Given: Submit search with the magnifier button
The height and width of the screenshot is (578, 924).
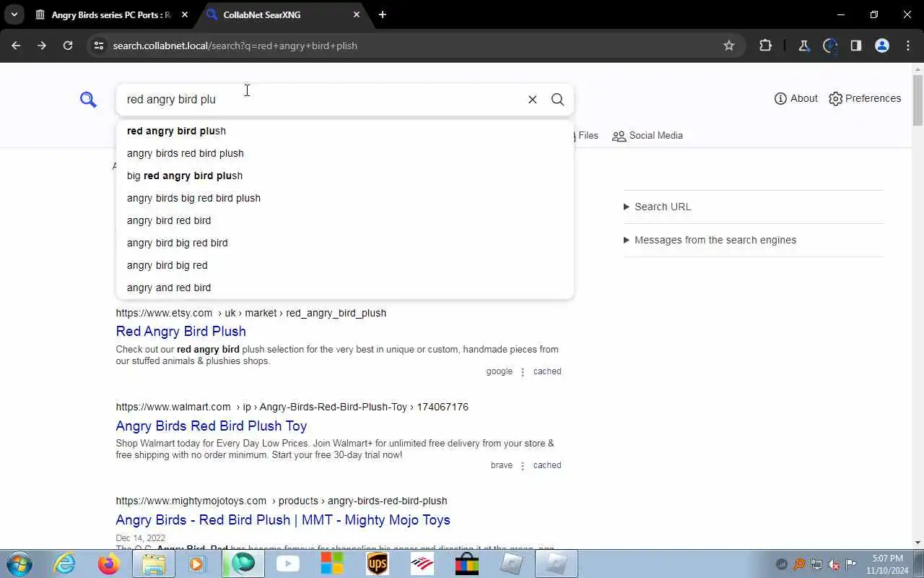Looking at the screenshot, I should [558, 100].
